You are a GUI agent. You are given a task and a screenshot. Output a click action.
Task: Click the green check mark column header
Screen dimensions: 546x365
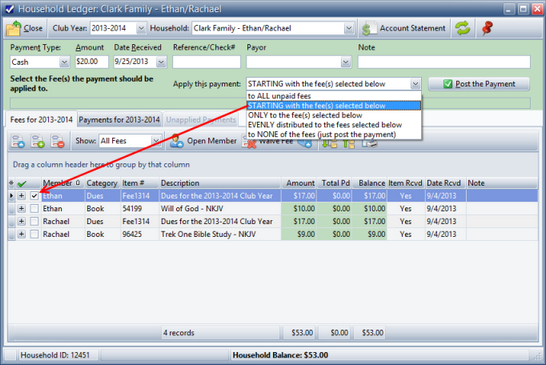[22, 183]
